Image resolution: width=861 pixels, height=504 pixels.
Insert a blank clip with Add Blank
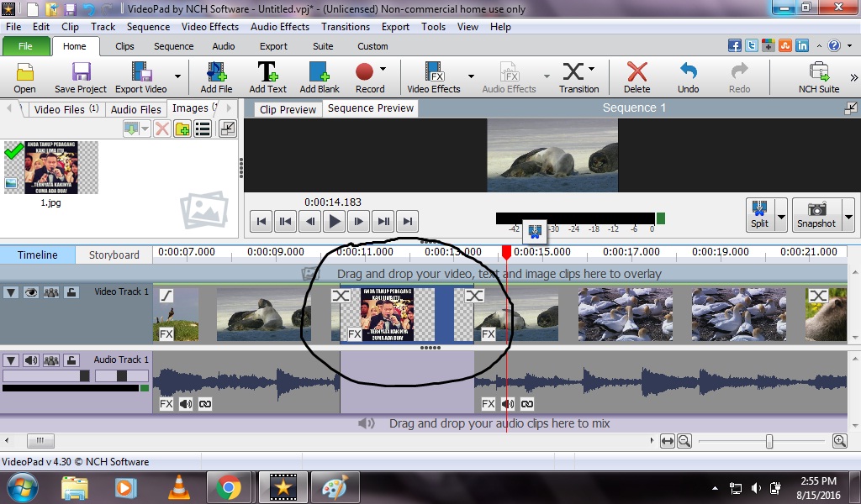pos(320,78)
